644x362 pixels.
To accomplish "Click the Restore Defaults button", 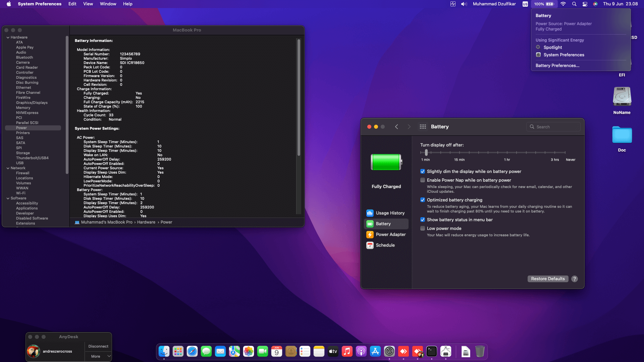I will tap(547, 279).
